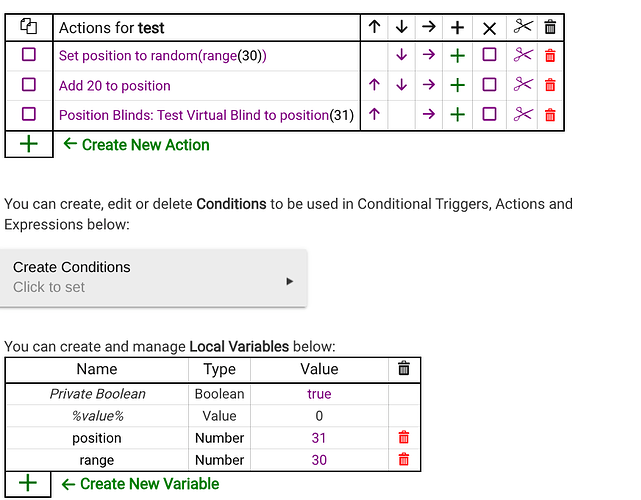Edit the range variable value 30
This screenshot has width=641, height=500.
click(x=319, y=460)
